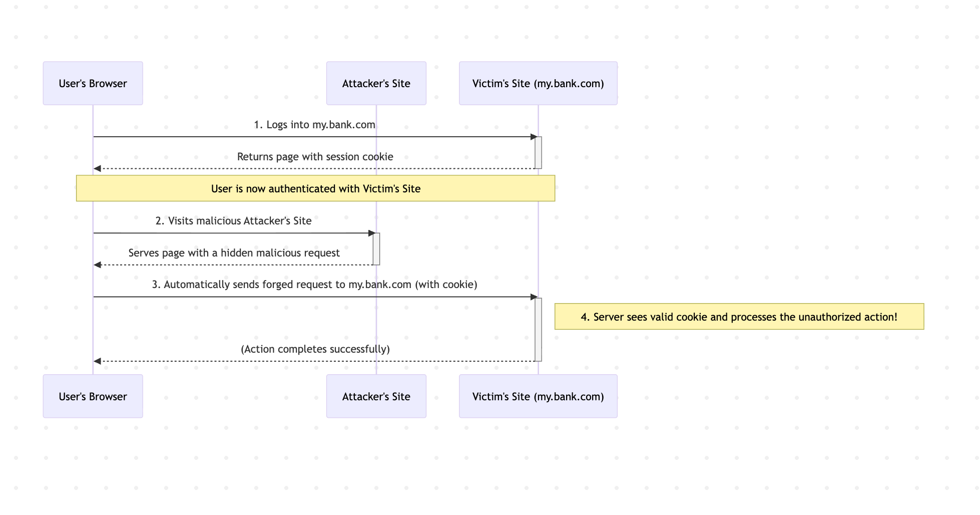980x515 pixels.
Task: Select the bottom Victim's Site (my.bank.com) box
Action: tap(538, 396)
